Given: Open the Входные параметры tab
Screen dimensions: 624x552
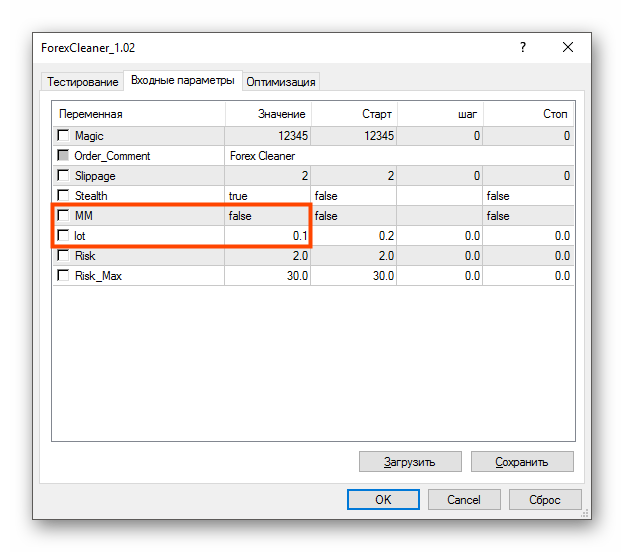Looking at the screenshot, I should (x=183, y=80).
